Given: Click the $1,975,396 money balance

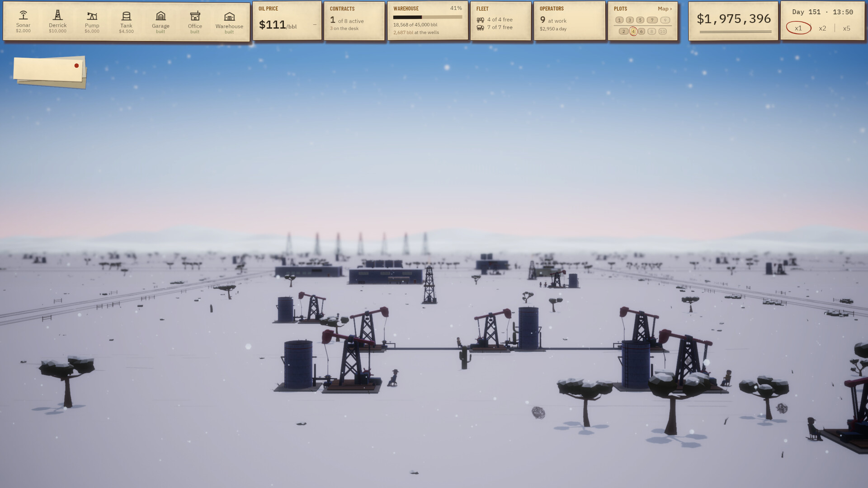Looking at the screenshot, I should [733, 19].
